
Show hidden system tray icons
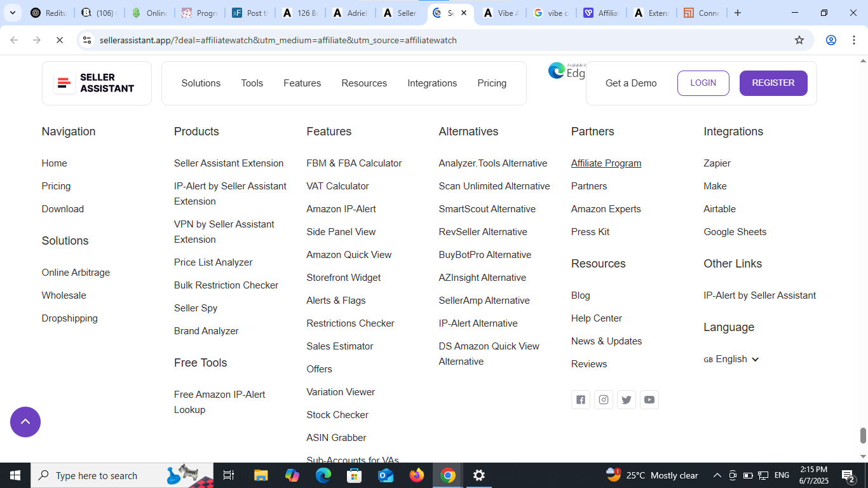click(x=717, y=475)
